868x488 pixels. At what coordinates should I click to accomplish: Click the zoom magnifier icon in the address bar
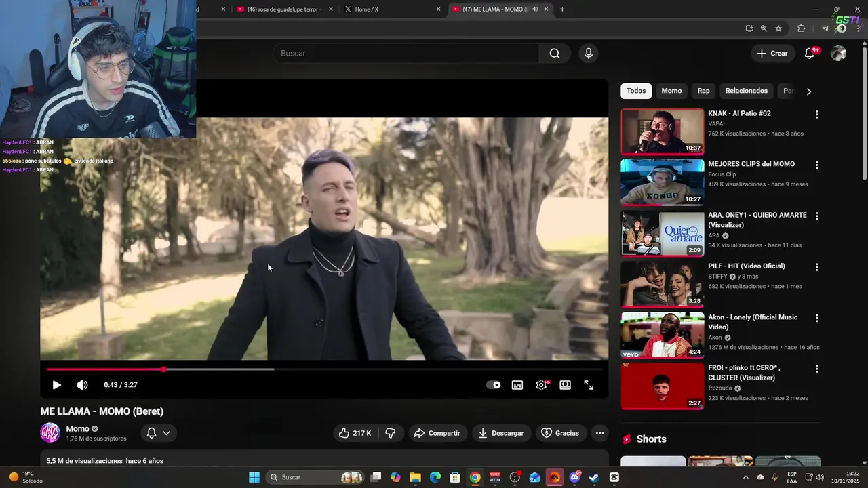(x=764, y=28)
